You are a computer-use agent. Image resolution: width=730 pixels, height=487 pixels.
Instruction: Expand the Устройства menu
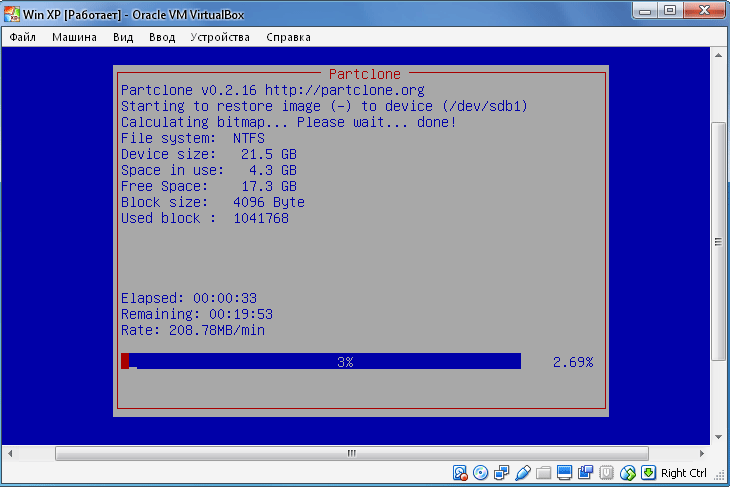[x=220, y=37]
